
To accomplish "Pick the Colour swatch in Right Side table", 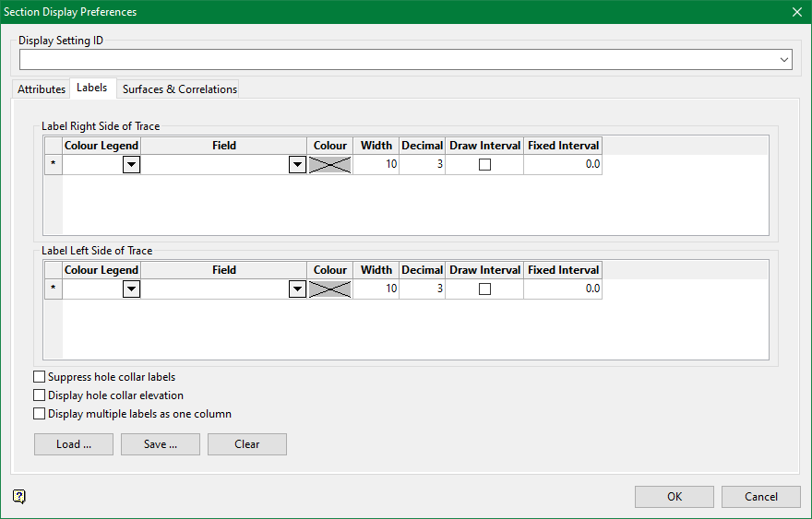I will [330, 165].
